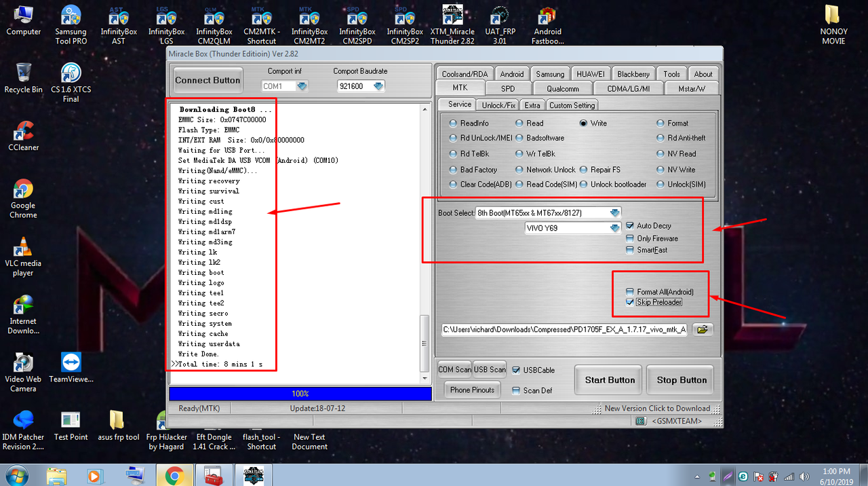Expand Comport Baudrate 921600 dropdown
Screen dimensions: 868x486
tap(378, 86)
